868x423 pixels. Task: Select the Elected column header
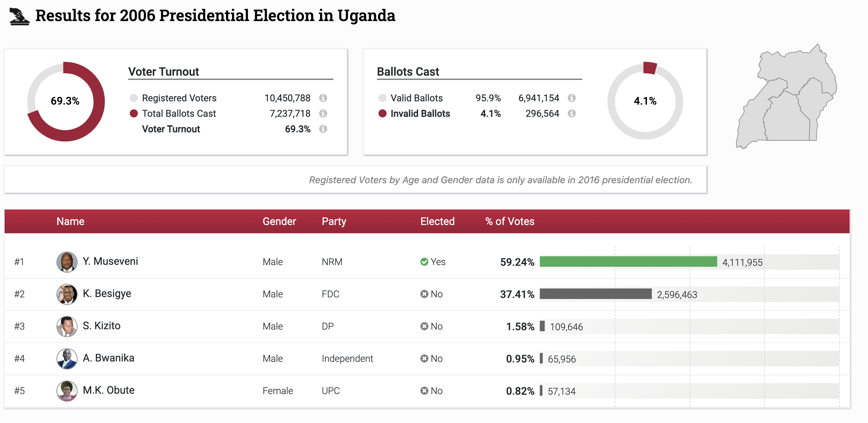click(437, 221)
